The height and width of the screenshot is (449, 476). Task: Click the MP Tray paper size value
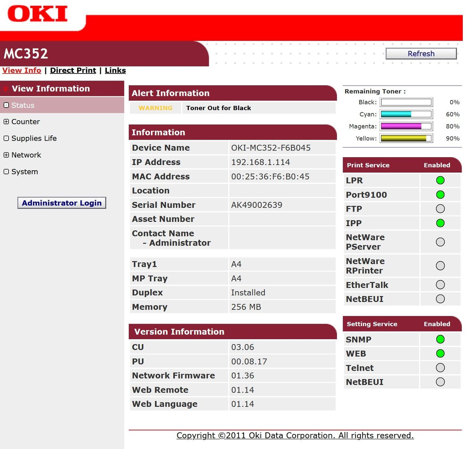pyautogui.click(x=236, y=278)
